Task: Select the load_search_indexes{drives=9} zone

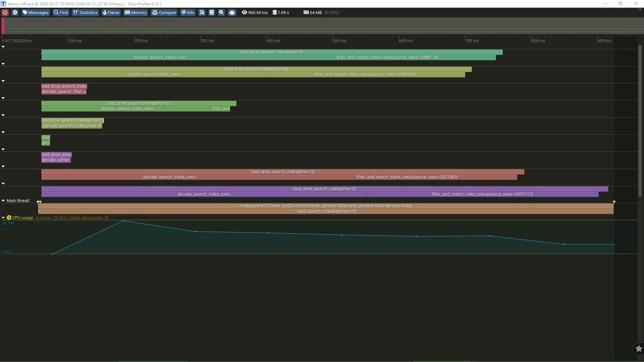Action: 327,211
